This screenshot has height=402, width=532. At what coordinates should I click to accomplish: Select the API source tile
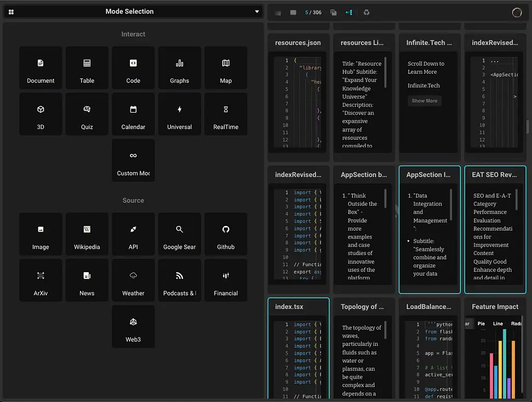[x=134, y=234]
